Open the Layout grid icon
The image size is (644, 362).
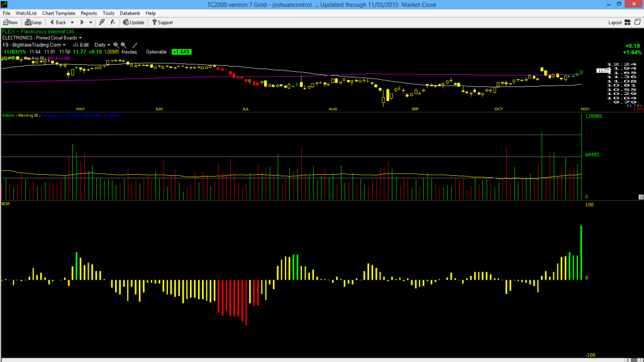(628, 23)
